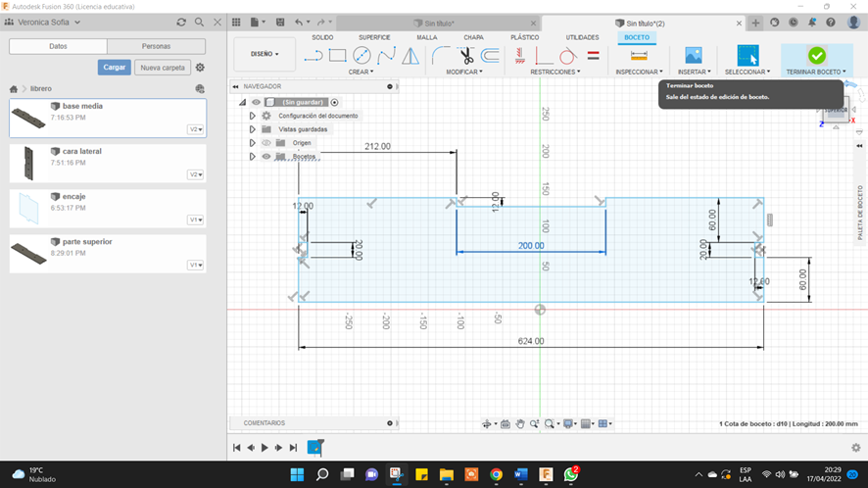Toggle visibility of Origen folder
The height and width of the screenshot is (488, 868).
[x=265, y=143]
